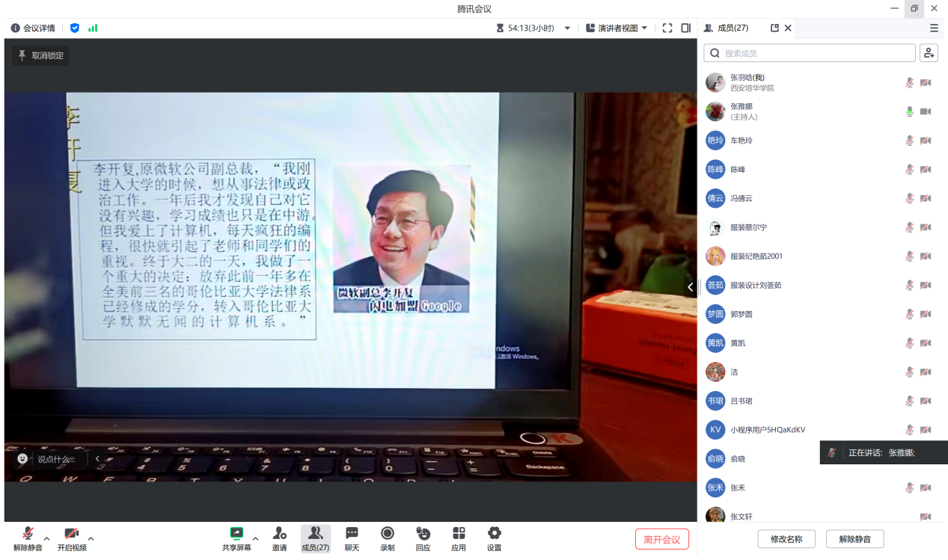Click the add member icon beside search
Viewport: 948px width, 560px height.
tap(929, 53)
